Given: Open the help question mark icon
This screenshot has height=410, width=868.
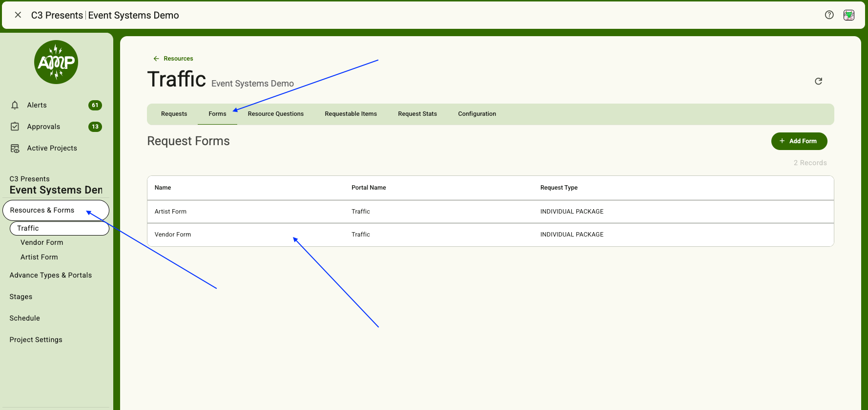Looking at the screenshot, I should (x=829, y=15).
